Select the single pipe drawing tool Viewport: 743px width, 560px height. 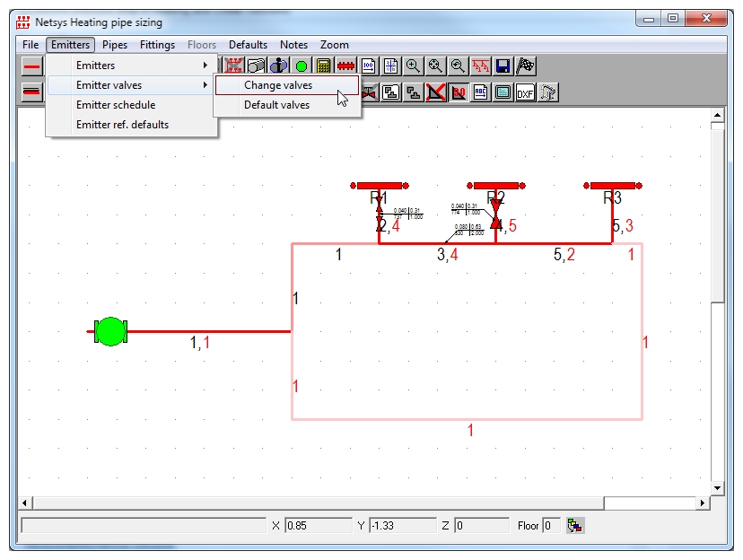(x=31, y=66)
